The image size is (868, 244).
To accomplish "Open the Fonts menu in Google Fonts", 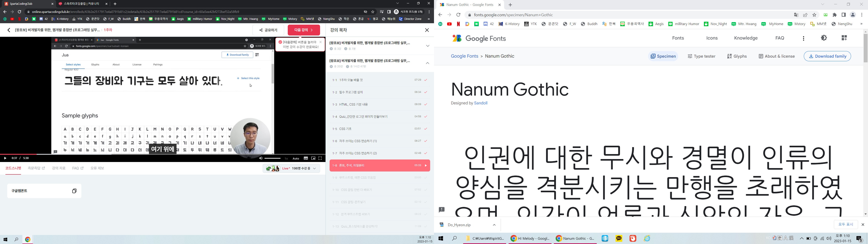I will click(x=678, y=38).
